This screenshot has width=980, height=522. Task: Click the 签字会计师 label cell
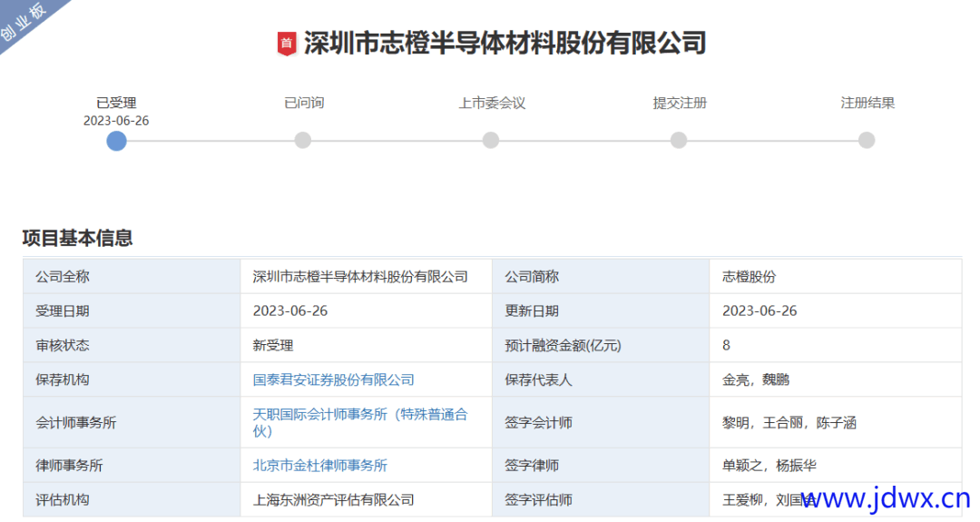tap(601, 423)
